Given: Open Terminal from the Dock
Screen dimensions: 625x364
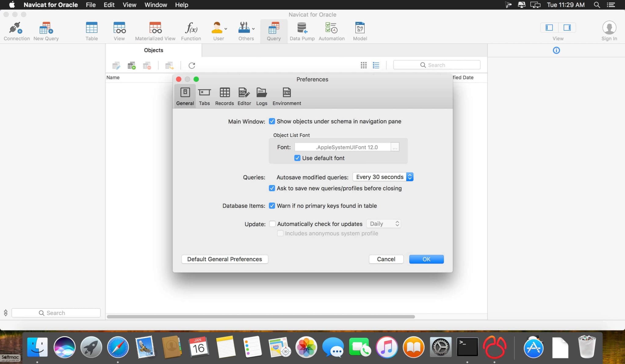Looking at the screenshot, I should pos(467,347).
